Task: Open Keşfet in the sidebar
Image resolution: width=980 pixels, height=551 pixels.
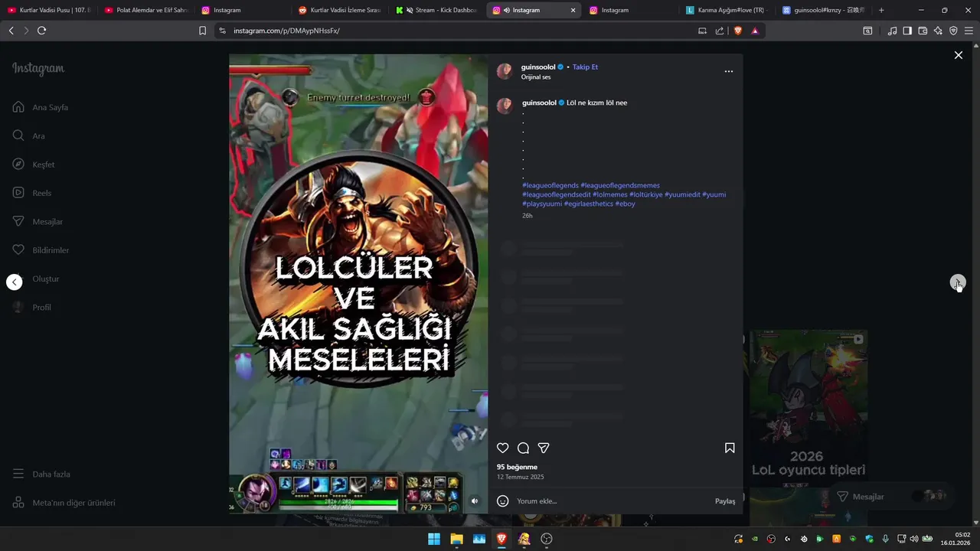Action: coord(34,165)
